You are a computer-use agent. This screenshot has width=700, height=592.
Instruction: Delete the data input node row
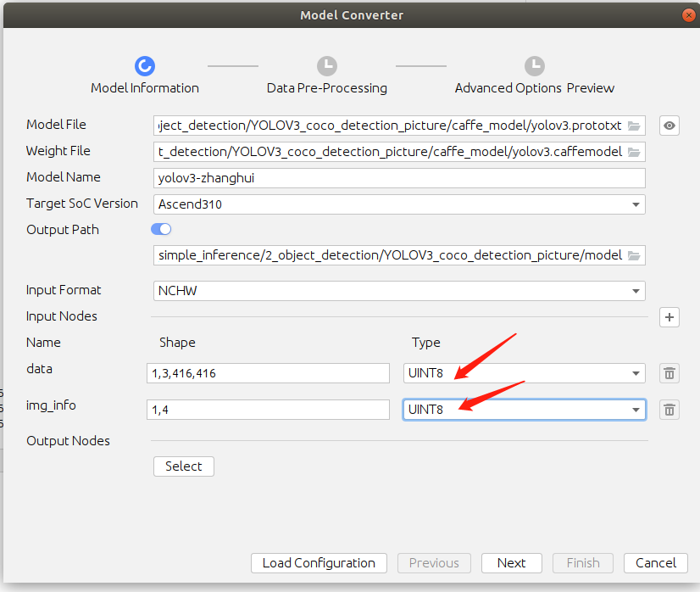pyautogui.click(x=669, y=373)
